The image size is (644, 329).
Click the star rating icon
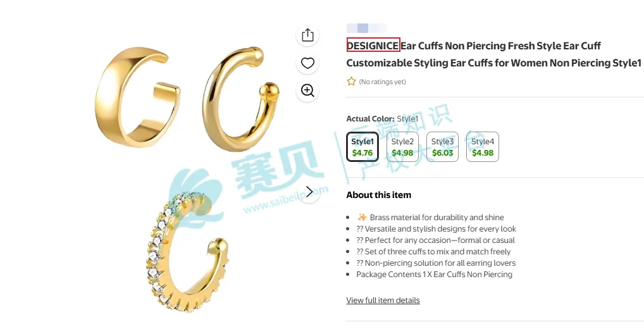coord(351,82)
